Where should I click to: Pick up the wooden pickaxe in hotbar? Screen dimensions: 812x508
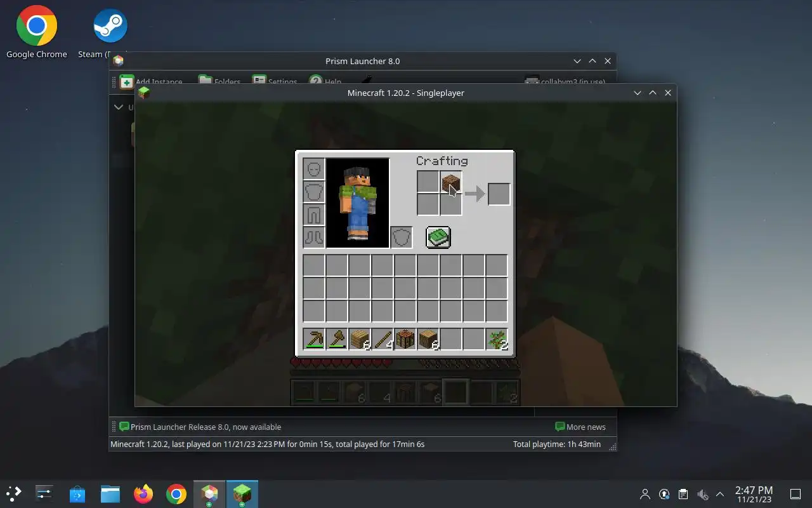point(314,339)
